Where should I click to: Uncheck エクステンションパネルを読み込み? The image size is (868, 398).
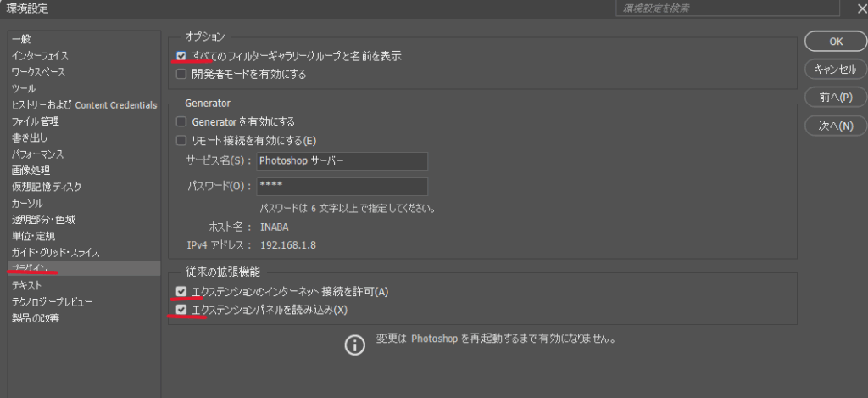(x=181, y=310)
